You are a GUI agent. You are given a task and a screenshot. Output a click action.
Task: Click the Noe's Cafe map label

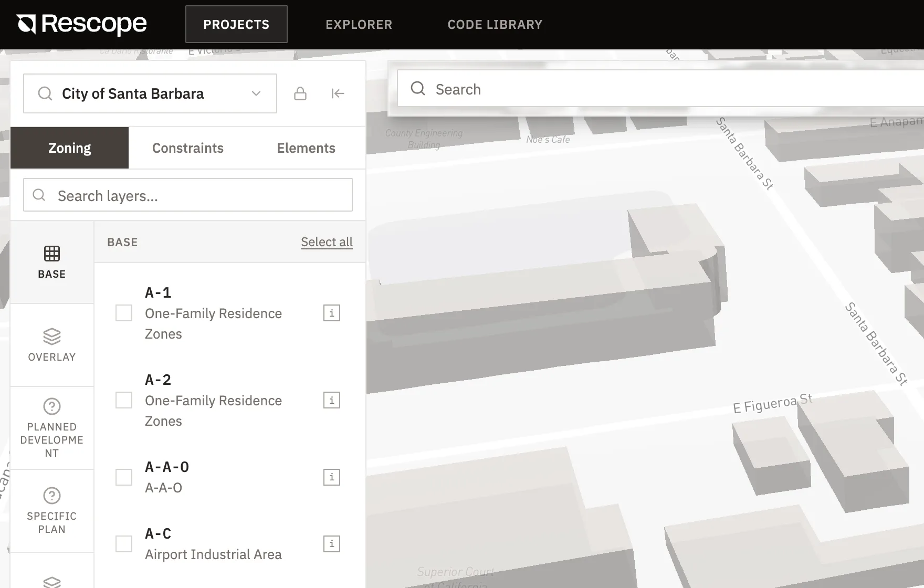[548, 140]
